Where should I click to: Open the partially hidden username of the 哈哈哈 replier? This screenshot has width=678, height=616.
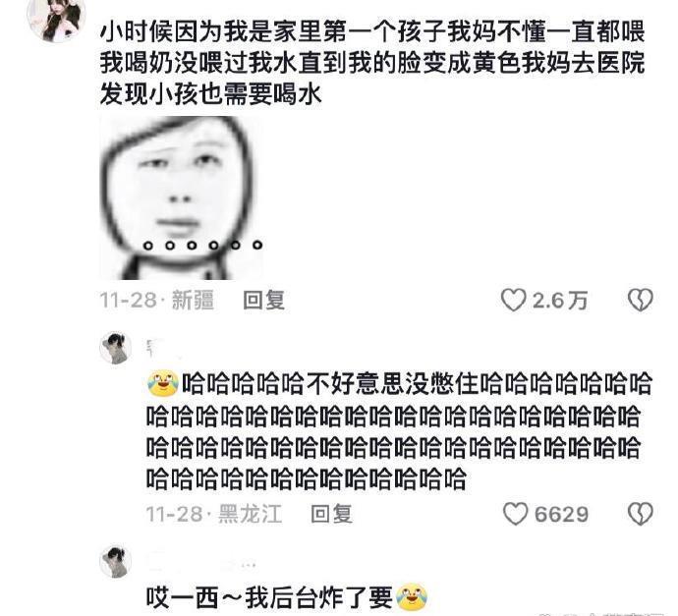[162, 349]
